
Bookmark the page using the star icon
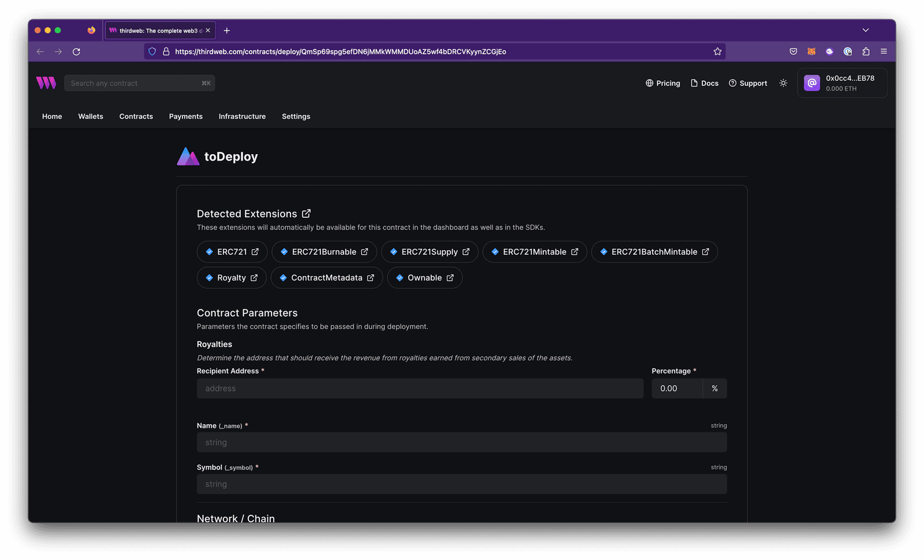click(x=717, y=51)
